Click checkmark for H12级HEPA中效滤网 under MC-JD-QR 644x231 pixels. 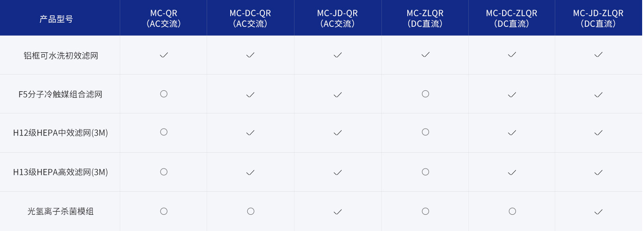coord(337,133)
